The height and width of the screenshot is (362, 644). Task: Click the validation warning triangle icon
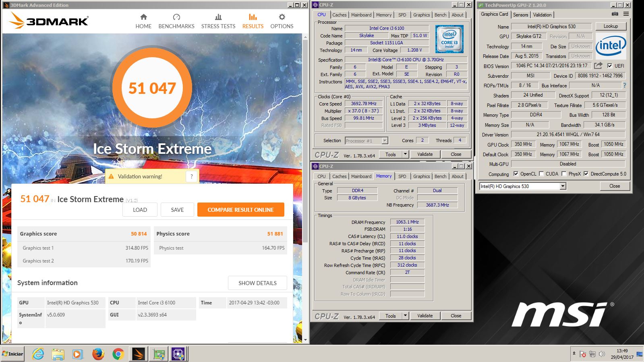click(111, 176)
